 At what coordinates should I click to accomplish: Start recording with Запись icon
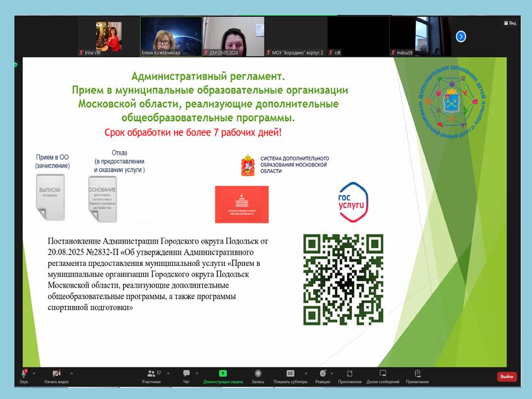pyautogui.click(x=258, y=374)
